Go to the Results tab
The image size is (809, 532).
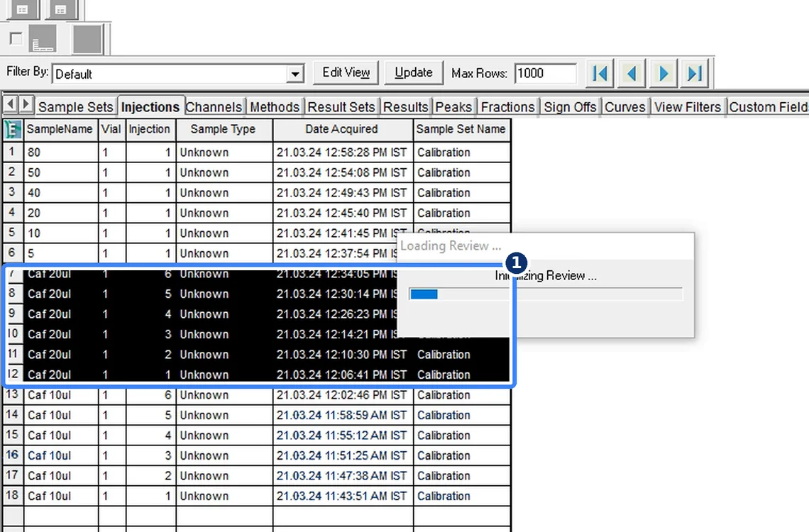[405, 106]
